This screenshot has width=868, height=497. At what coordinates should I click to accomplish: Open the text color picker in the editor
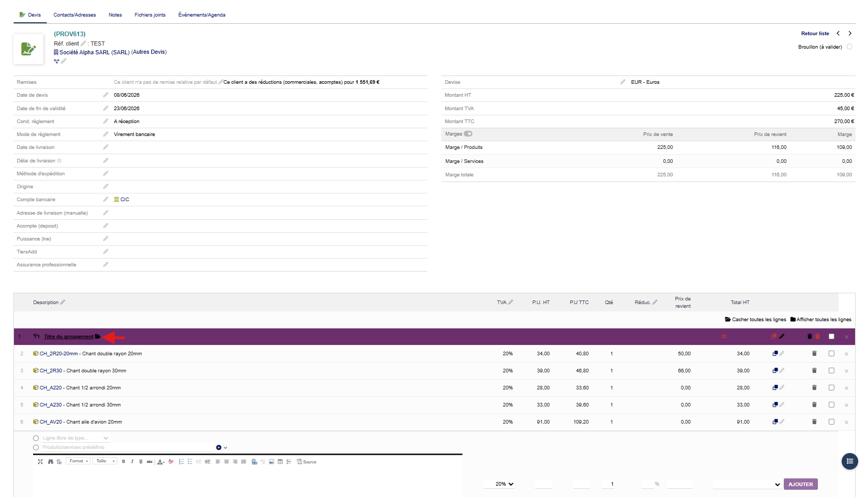(x=161, y=461)
